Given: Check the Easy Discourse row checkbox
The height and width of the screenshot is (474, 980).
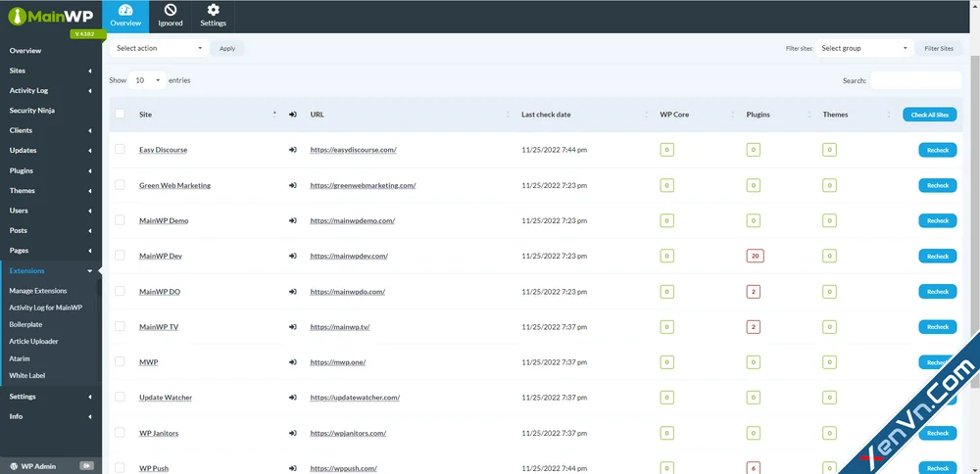Looking at the screenshot, I should 120,149.
